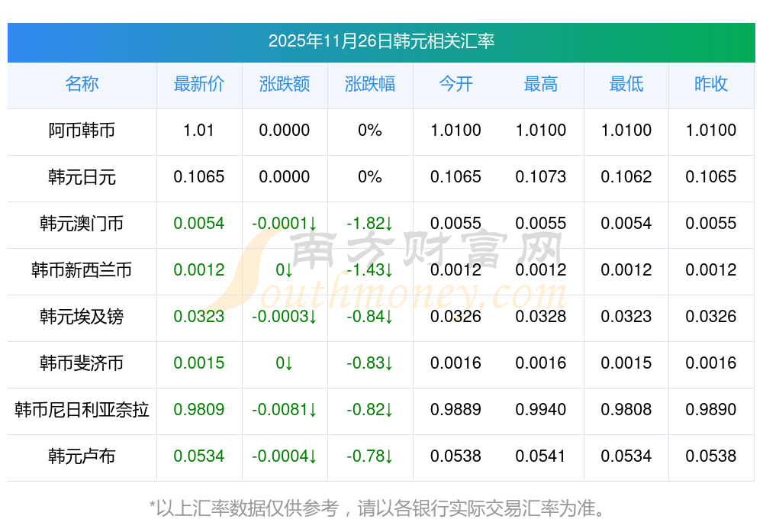This screenshot has height=532, width=763.
Task: Click the table title 2025年11月26日韩元相关汇率
Action: click(x=381, y=41)
